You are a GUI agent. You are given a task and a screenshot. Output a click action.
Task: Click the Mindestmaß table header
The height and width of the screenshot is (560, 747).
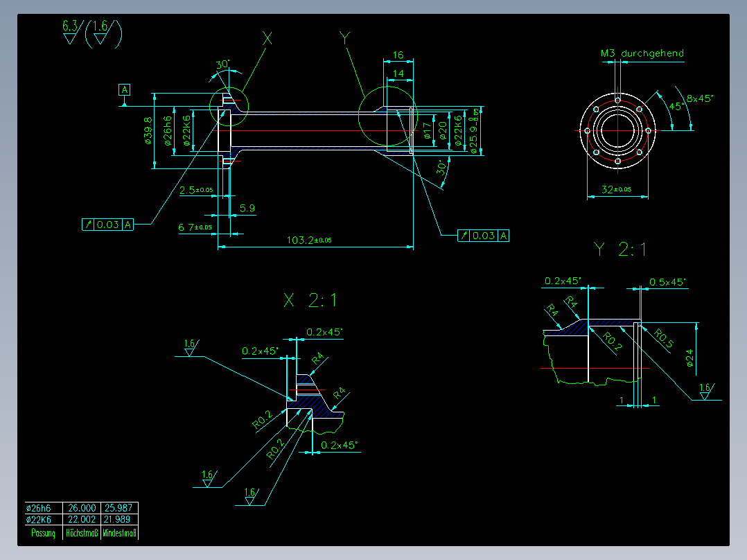point(120,533)
